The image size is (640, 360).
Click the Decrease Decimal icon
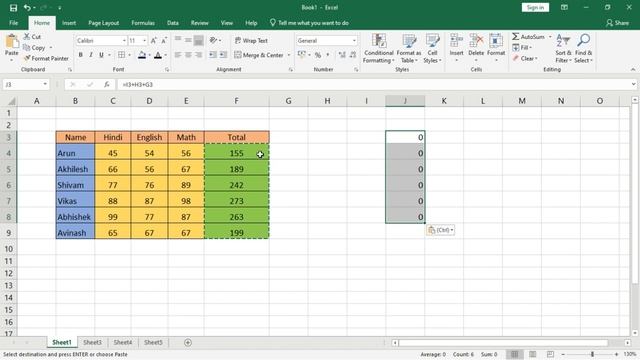(353, 55)
